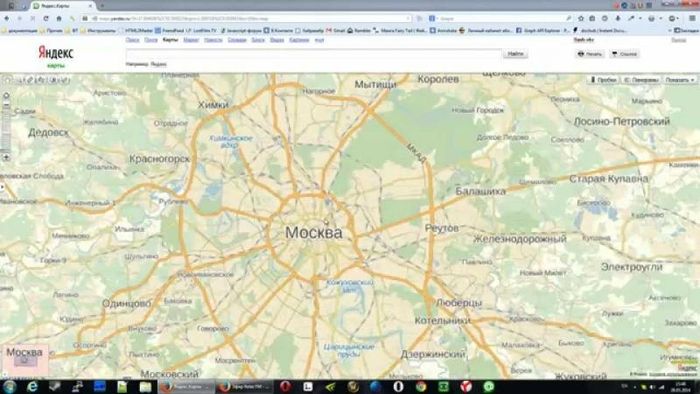700x394 pixels.
Task: Open Yandex Browser from the taskbar
Action: click(466, 386)
